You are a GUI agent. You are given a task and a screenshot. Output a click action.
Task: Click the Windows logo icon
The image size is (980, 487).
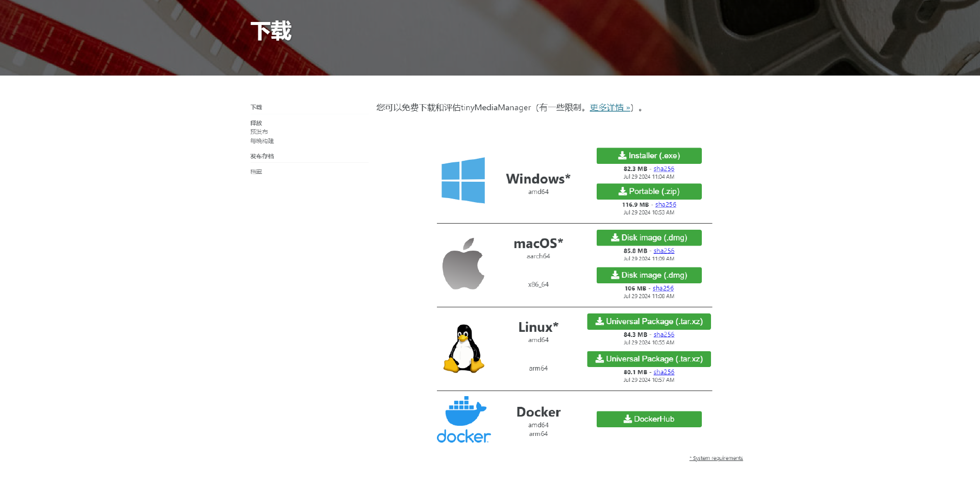pyautogui.click(x=463, y=180)
